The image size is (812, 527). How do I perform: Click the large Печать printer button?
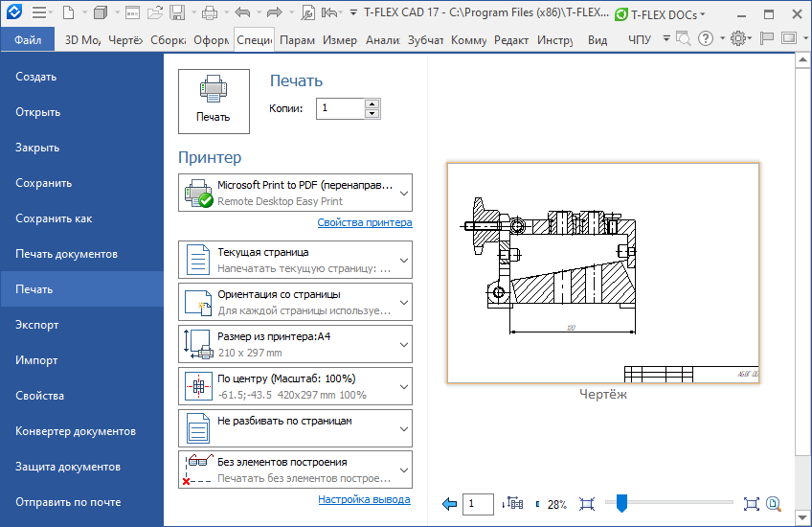[214, 101]
